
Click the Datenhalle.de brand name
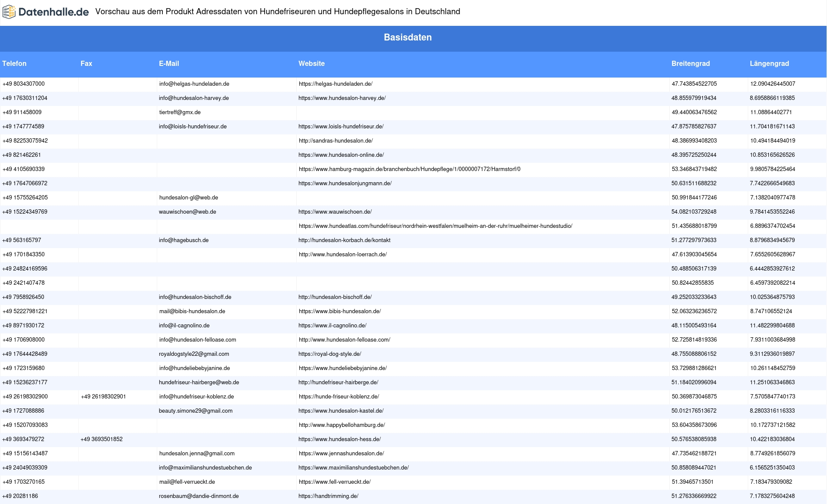pyautogui.click(x=53, y=12)
